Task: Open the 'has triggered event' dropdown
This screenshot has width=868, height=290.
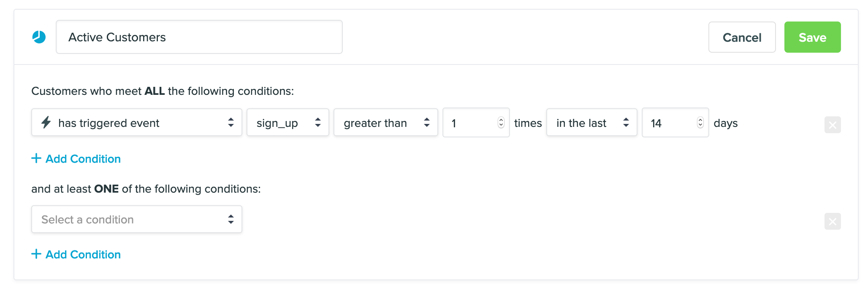Action: (136, 123)
